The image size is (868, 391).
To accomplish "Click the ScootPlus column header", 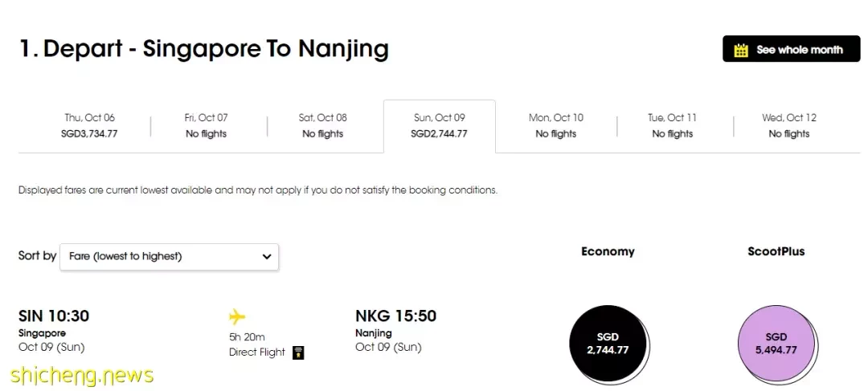I will click(776, 251).
